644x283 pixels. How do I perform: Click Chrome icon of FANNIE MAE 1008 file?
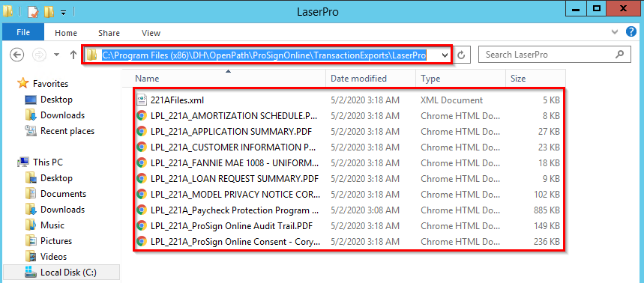[142, 162]
